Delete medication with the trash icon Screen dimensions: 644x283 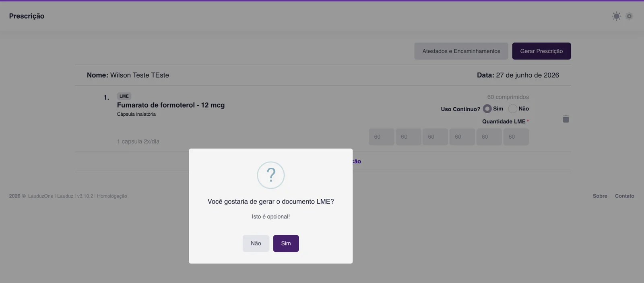tap(566, 119)
